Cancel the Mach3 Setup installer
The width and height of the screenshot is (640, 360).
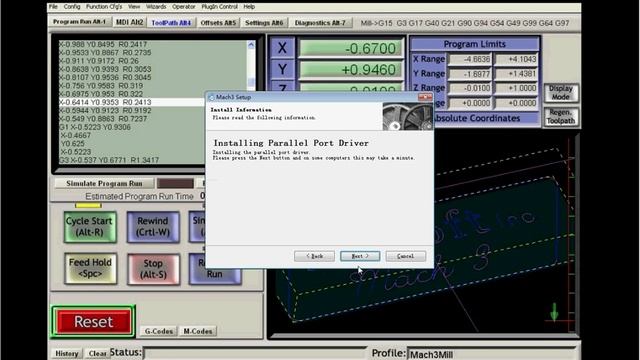(x=405, y=256)
